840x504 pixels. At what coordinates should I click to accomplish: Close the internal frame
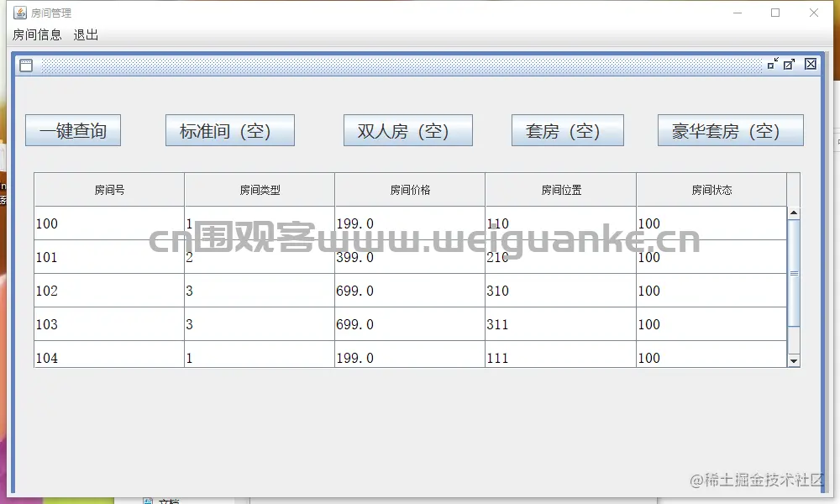pyautogui.click(x=811, y=65)
